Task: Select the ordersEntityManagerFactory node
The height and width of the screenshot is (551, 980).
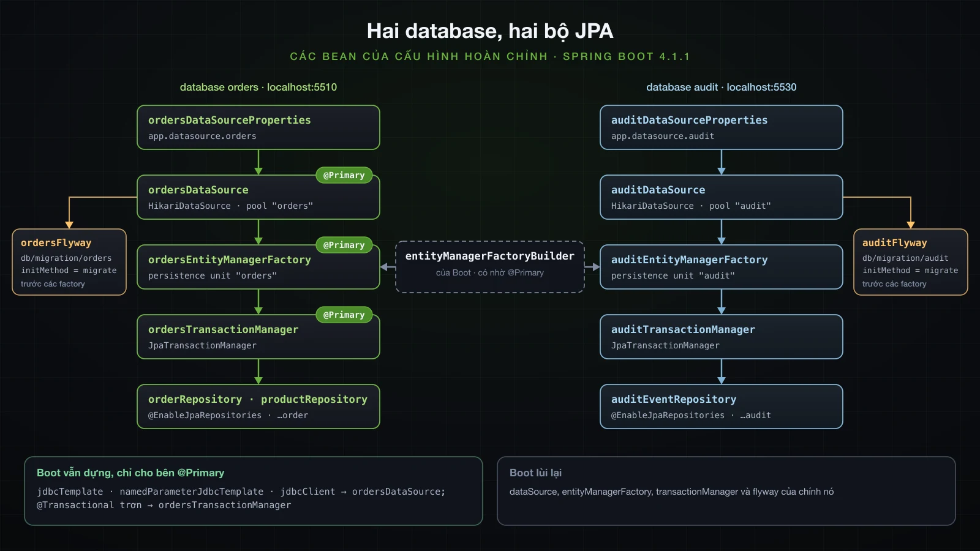Action: [258, 267]
